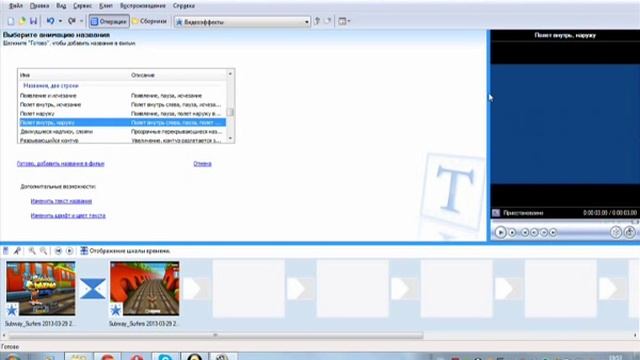Click preview monitor Back button
The image size is (640, 360).
pos(525,232)
